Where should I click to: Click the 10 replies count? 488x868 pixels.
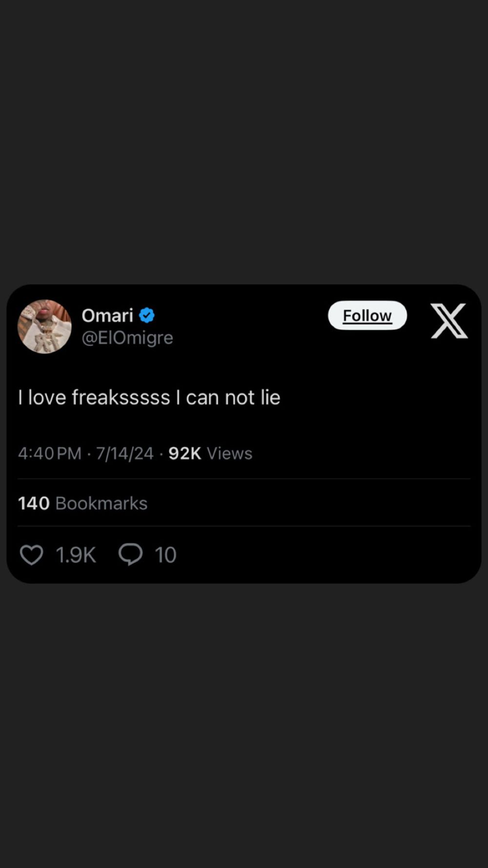pyautogui.click(x=165, y=555)
